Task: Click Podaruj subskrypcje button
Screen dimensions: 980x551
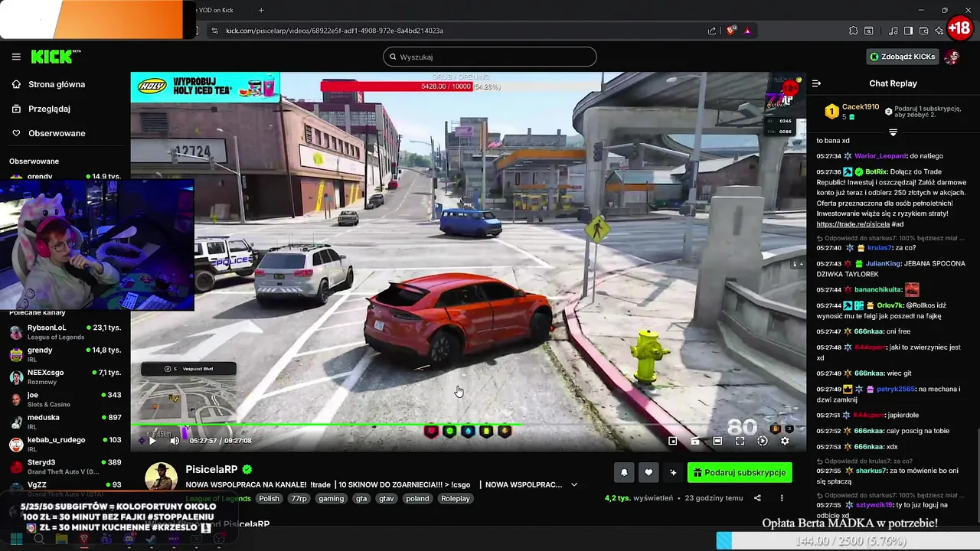Action: coord(740,473)
